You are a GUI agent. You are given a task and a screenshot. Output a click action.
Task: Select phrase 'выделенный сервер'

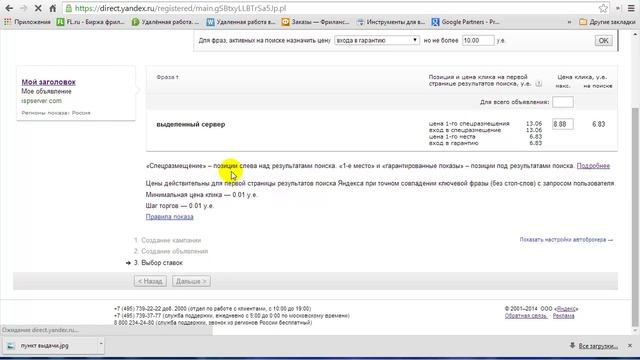(191, 124)
